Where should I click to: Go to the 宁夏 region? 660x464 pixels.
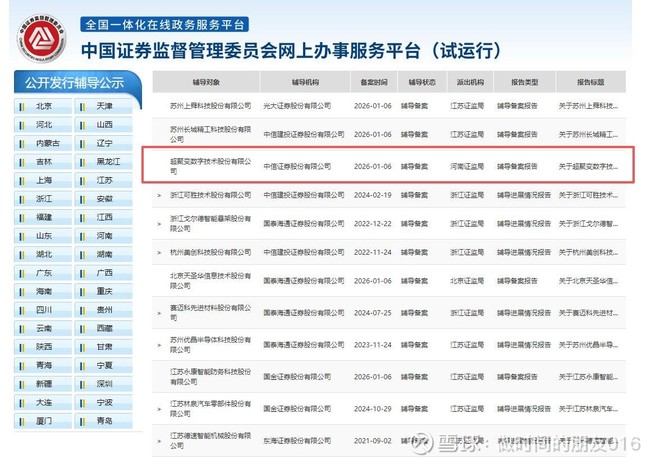(x=104, y=365)
